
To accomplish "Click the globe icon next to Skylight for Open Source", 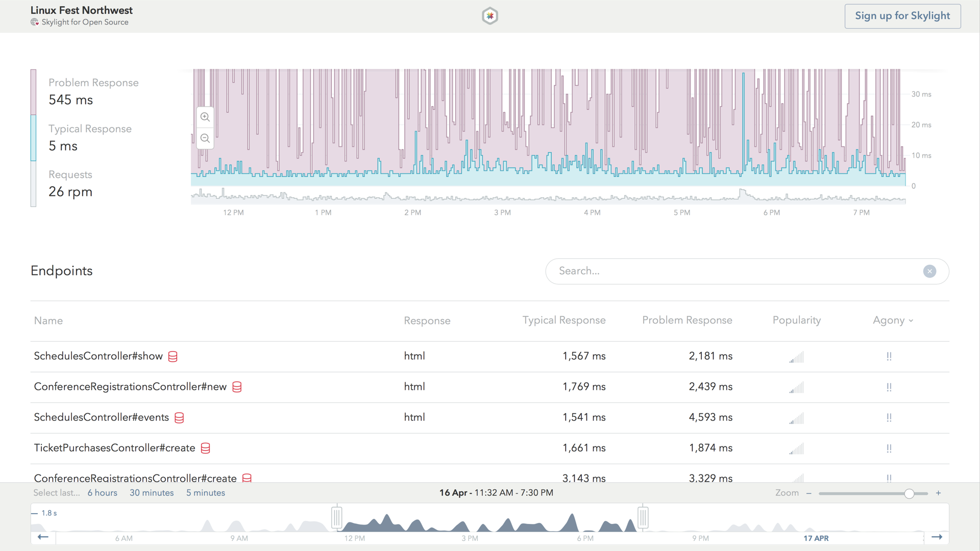I will click(x=35, y=22).
